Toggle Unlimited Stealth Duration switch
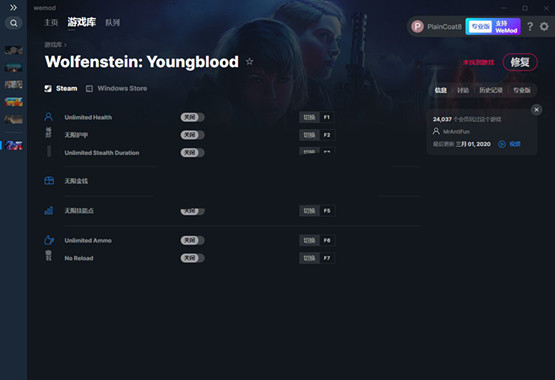555x380 pixels. (192, 152)
